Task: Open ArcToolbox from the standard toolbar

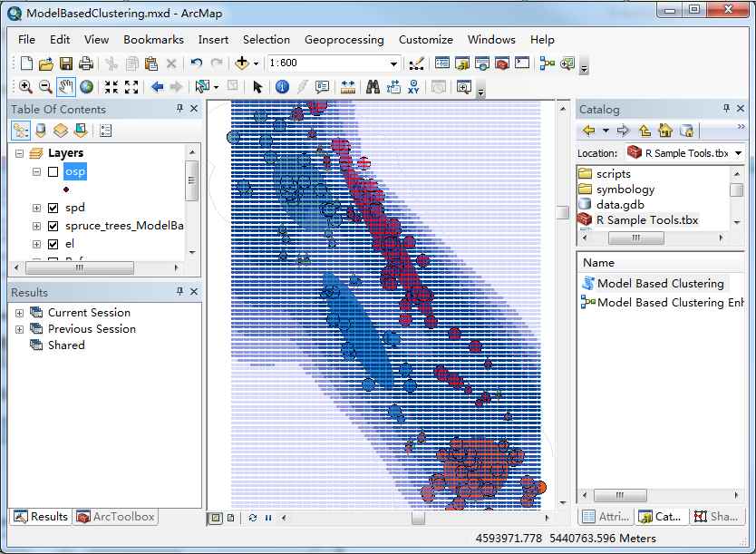Action: [x=502, y=63]
